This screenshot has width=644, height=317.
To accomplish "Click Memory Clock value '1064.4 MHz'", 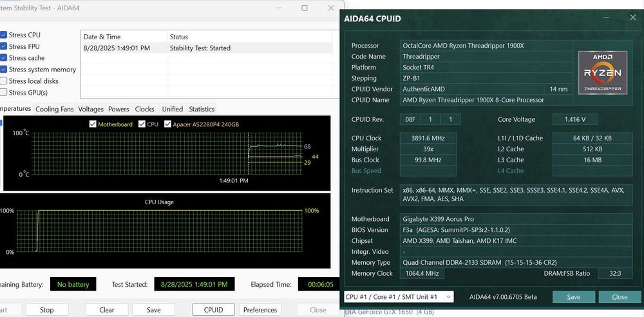I will click(422, 273).
